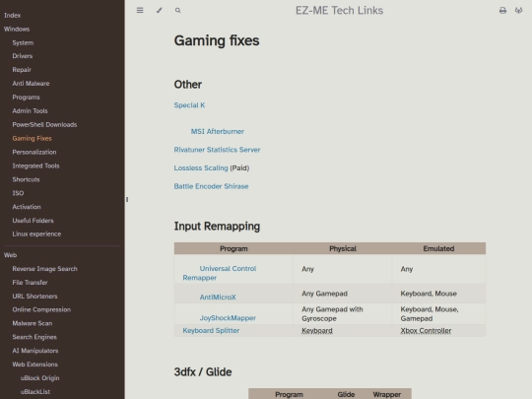532x399 pixels.
Task: Open Anti Malware in the sidebar
Action: 31,84
